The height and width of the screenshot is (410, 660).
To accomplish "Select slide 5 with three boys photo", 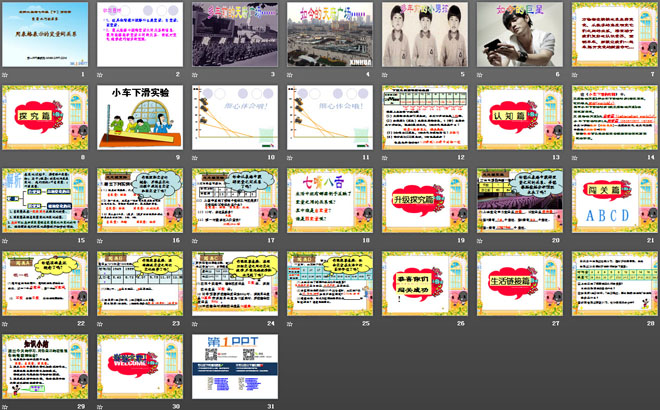I will (x=425, y=34).
